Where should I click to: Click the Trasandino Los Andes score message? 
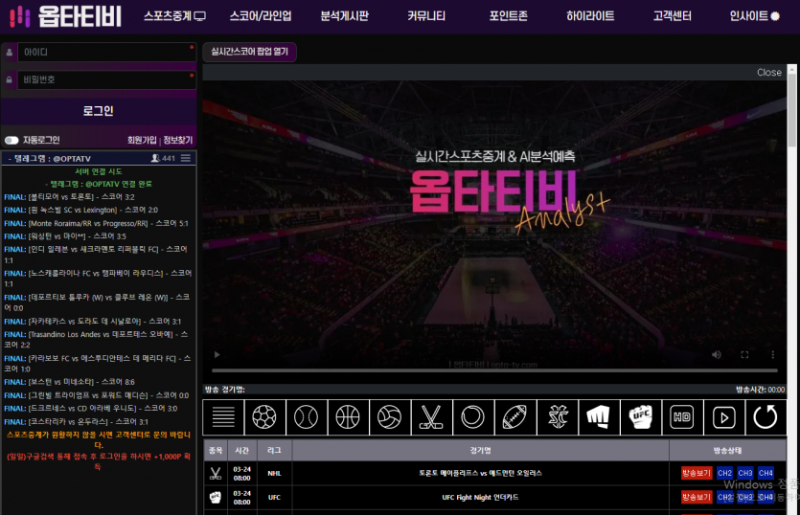tap(96, 339)
